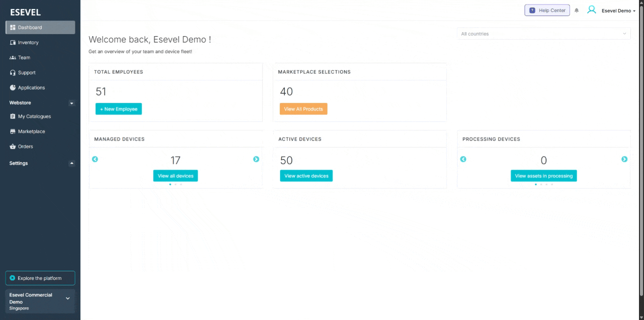Expand the Esevel Commercial Demo account switcher
The height and width of the screenshot is (320, 644).
tap(67, 298)
